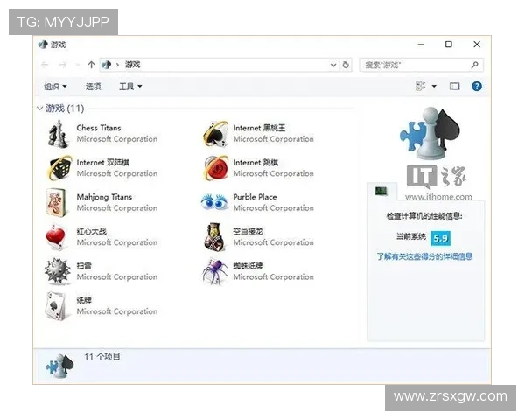525x420 pixels.
Task: Select the 蜘蛛纸牌 name text
Action: point(248,266)
